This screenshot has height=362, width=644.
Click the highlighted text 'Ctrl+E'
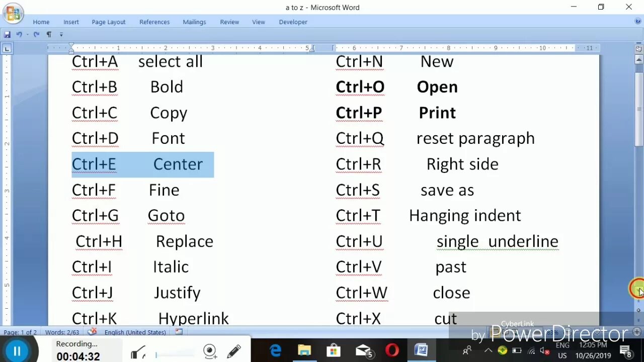(94, 164)
